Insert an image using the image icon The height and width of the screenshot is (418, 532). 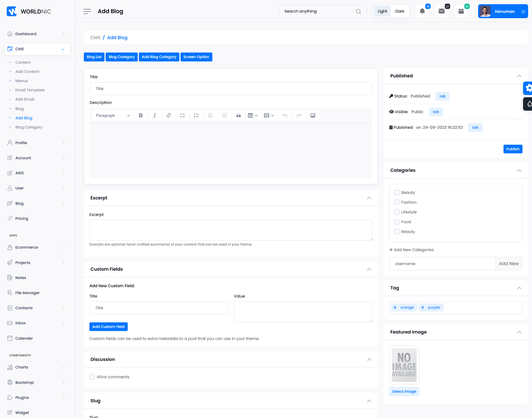click(313, 116)
